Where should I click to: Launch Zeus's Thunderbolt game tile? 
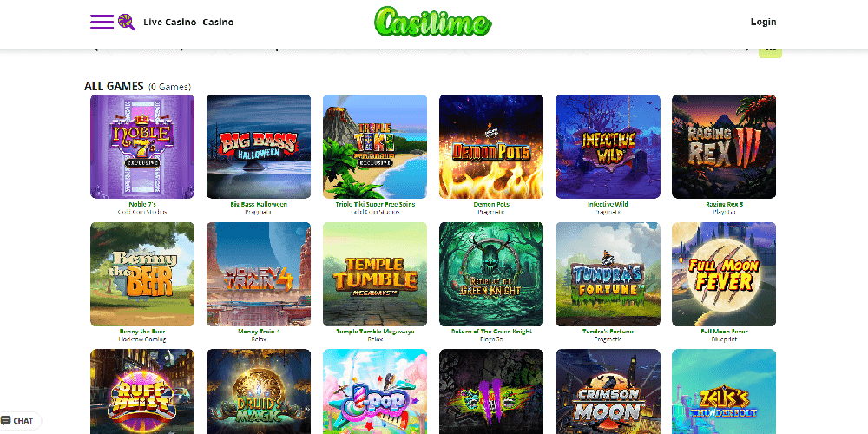click(x=724, y=391)
